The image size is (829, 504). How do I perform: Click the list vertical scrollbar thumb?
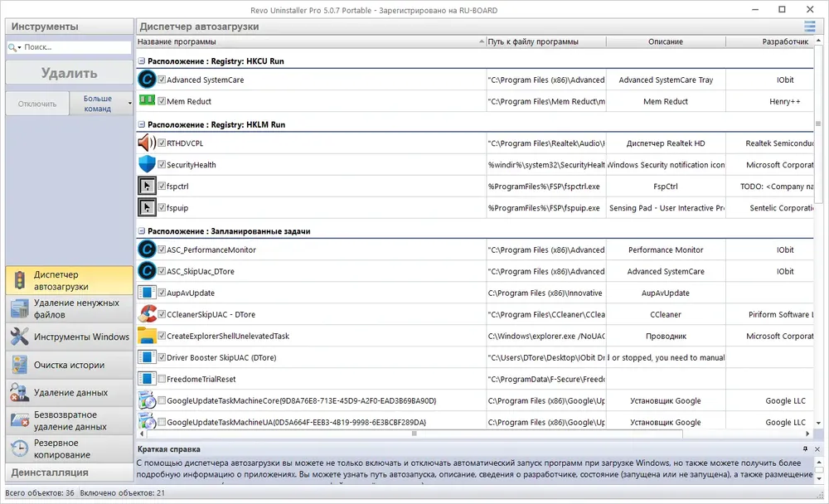click(818, 124)
